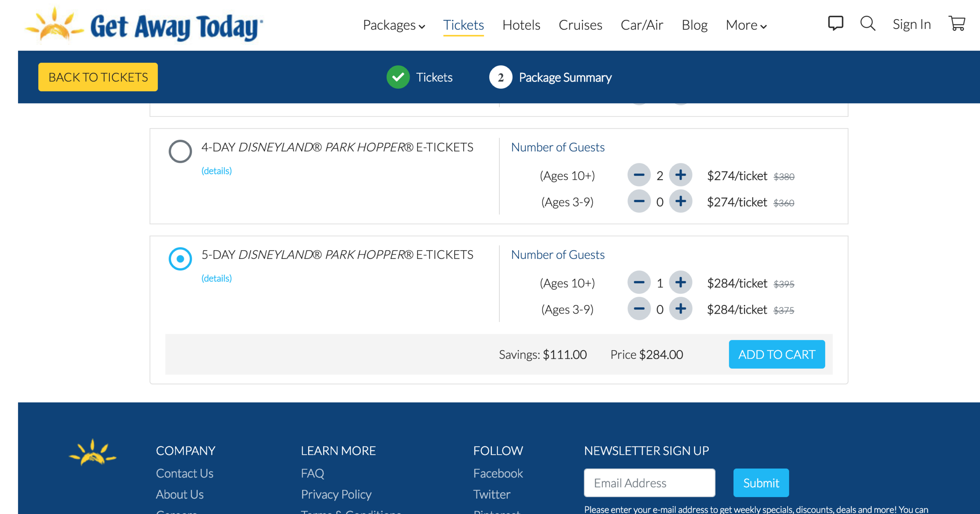Select the 5-Day Park Hopper radio button
The width and height of the screenshot is (980, 514).
pyautogui.click(x=180, y=259)
